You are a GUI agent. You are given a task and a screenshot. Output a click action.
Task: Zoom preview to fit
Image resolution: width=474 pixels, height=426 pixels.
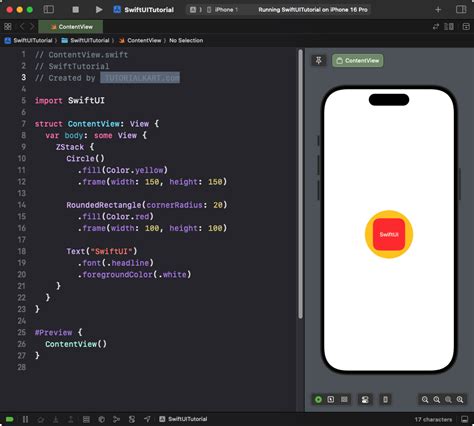[x=448, y=399]
